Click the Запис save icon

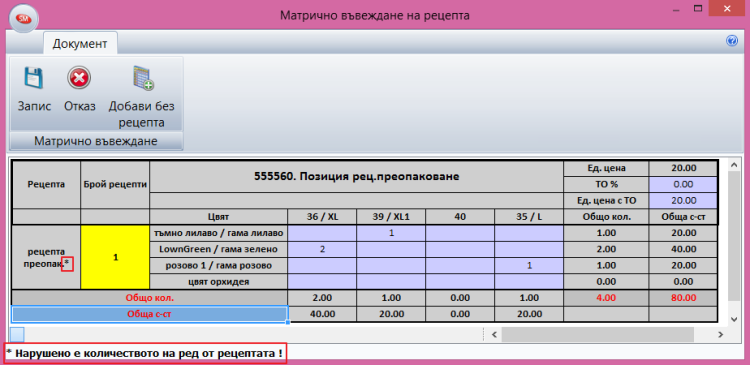tap(34, 77)
